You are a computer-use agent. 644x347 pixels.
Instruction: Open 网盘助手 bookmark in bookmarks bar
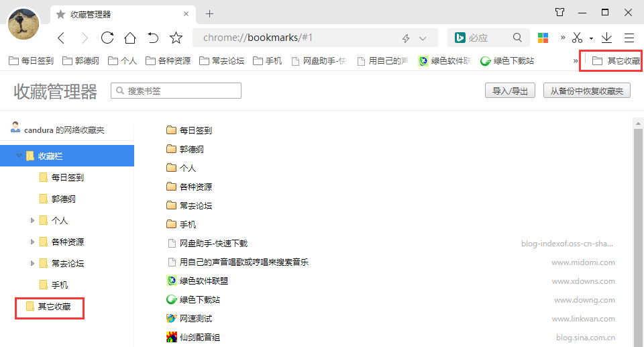click(x=319, y=61)
